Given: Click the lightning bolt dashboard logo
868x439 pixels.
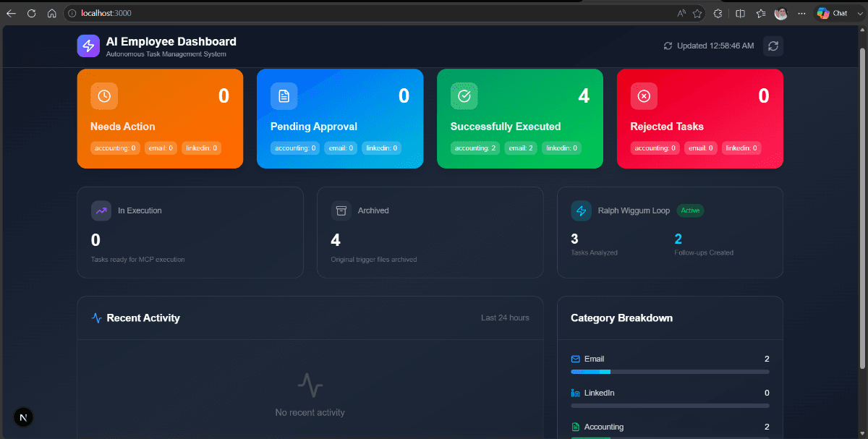Looking at the screenshot, I should (x=88, y=46).
